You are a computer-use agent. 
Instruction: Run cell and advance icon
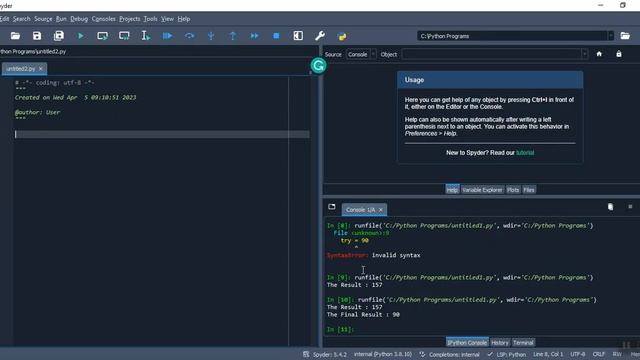click(124, 36)
